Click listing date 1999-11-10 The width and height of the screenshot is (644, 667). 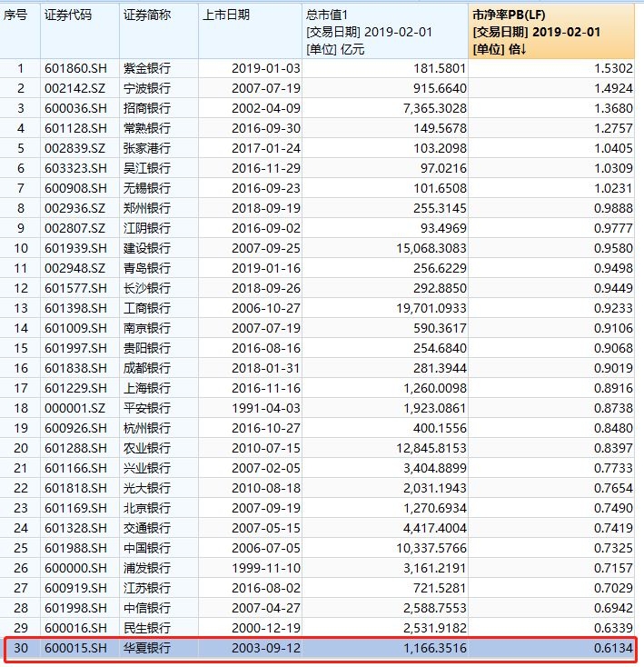[x=266, y=568]
